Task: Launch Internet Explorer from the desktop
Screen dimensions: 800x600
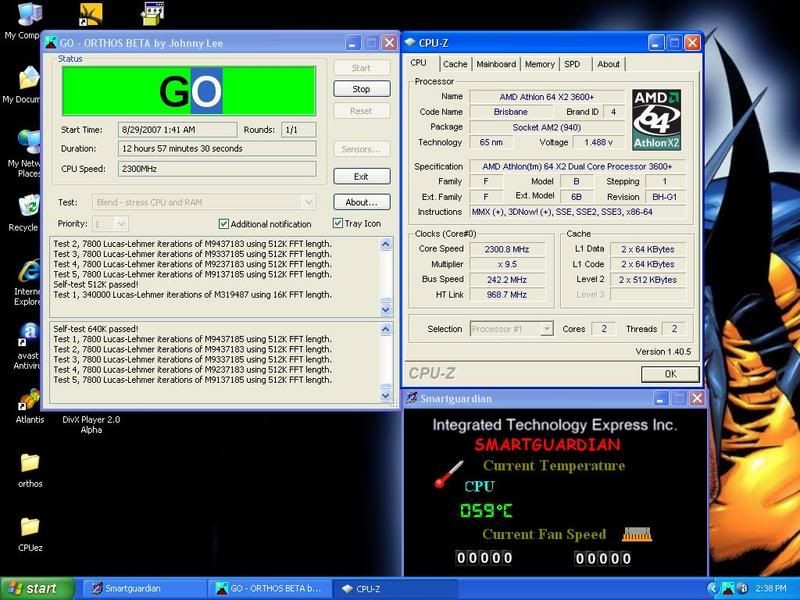Action: click(x=29, y=270)
